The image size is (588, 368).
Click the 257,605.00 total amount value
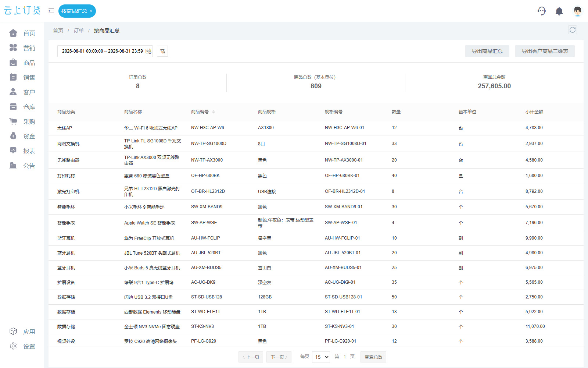click(494, 86)
